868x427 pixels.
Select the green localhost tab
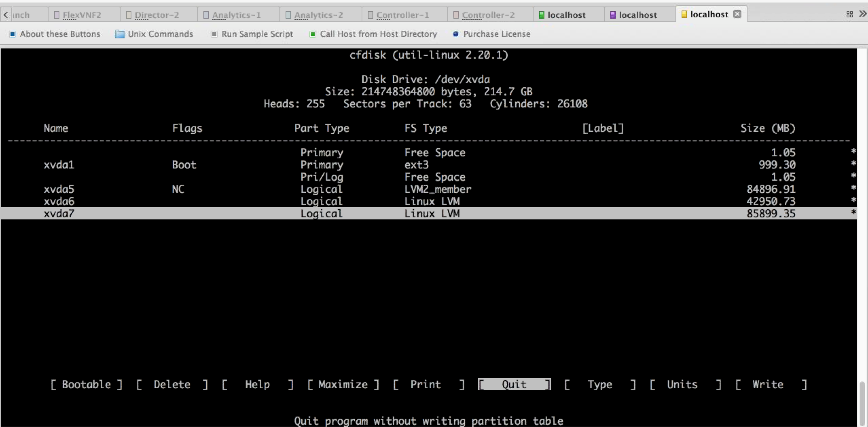(x=566, y=15)
